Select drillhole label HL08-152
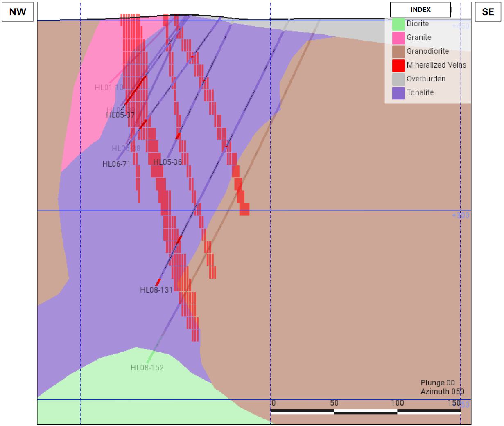 pos(147,368)
